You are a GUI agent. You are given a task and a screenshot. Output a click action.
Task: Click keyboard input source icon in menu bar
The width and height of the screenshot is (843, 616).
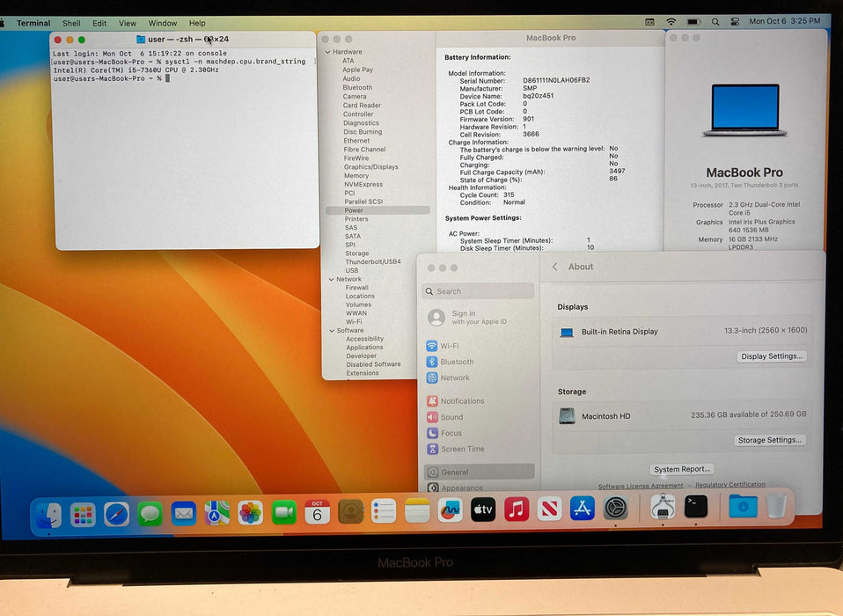[x=650, y=22]
